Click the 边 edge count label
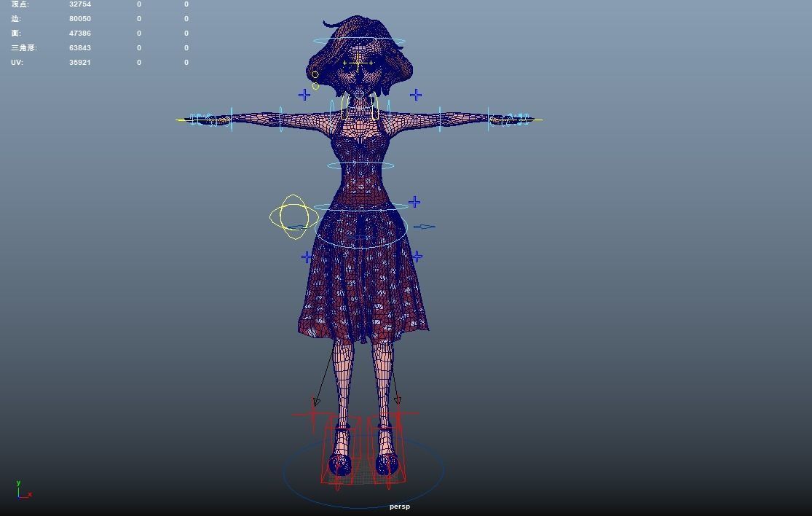Viewport: 812px width, 516px height. coord(16,19)
